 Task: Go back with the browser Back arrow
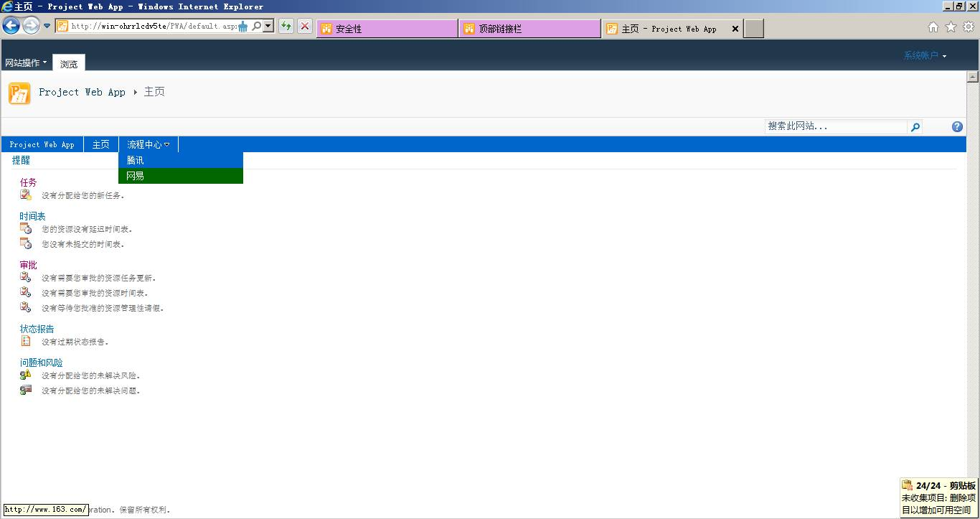tap(11, 26)
